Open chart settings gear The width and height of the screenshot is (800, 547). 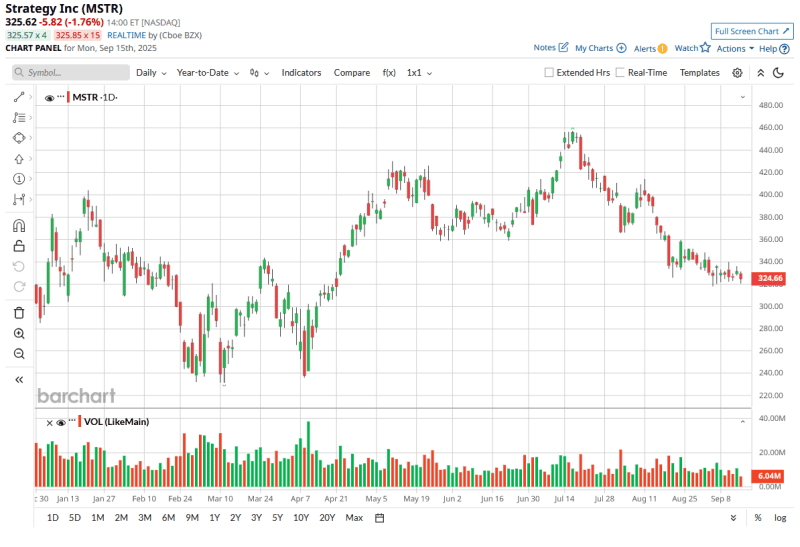(x=737, y=73)
